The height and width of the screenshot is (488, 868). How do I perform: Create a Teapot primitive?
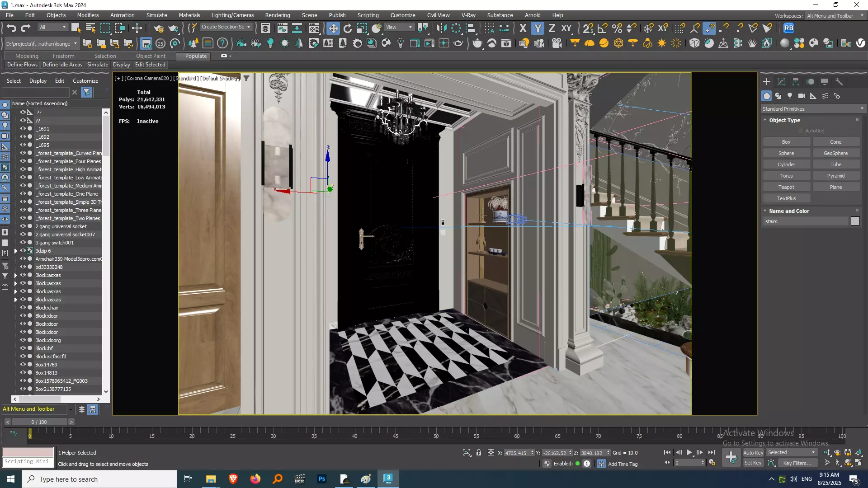coord(786,187)
